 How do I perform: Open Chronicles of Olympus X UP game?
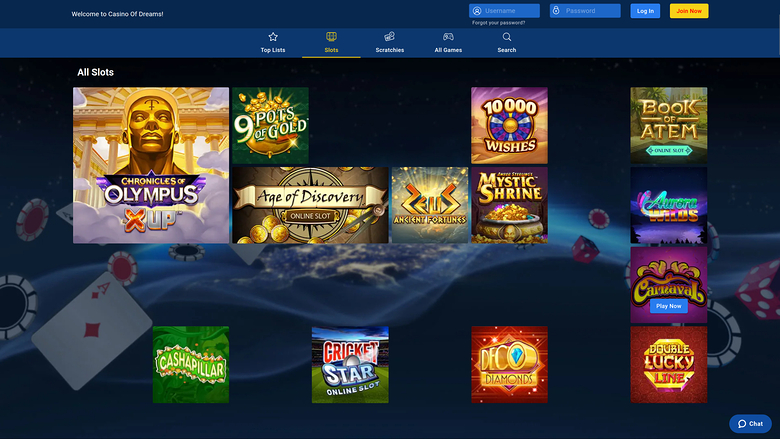click(151, 165)
